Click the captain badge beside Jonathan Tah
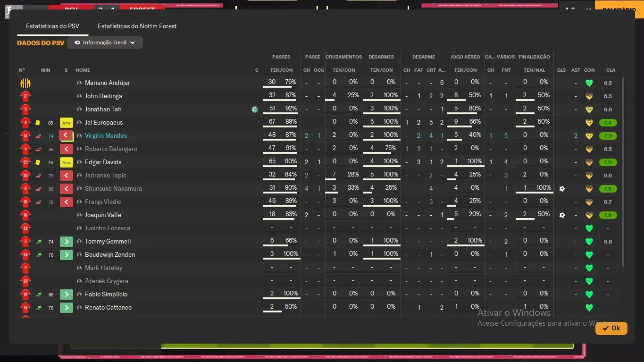This screenshot has width=644, height=362. tap(255, 109)
